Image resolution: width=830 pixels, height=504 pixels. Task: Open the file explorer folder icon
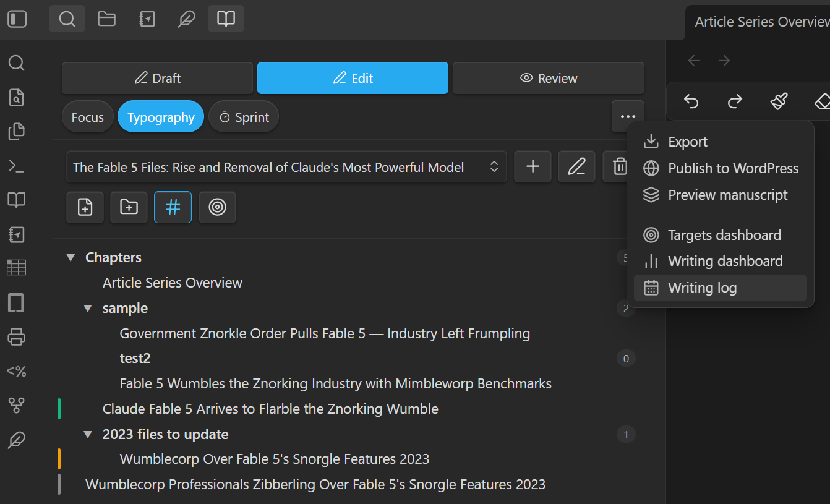[x=107, y=19]
